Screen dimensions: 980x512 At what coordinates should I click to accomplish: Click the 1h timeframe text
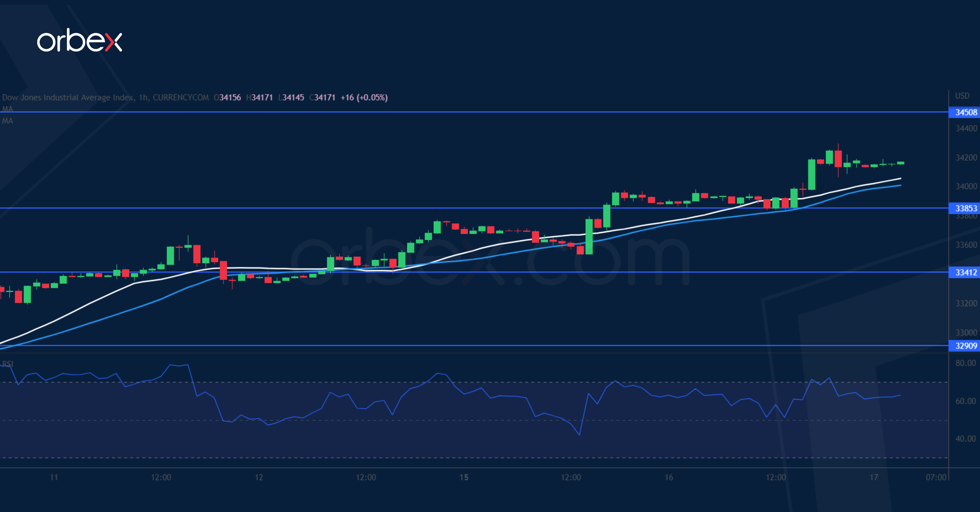(x=143, y=97)
